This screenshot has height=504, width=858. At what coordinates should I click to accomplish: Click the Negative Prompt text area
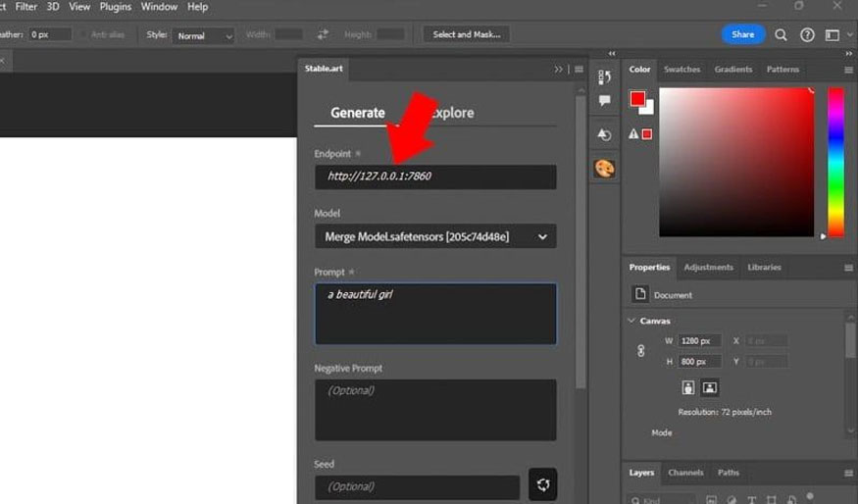(x=435, y=410)
